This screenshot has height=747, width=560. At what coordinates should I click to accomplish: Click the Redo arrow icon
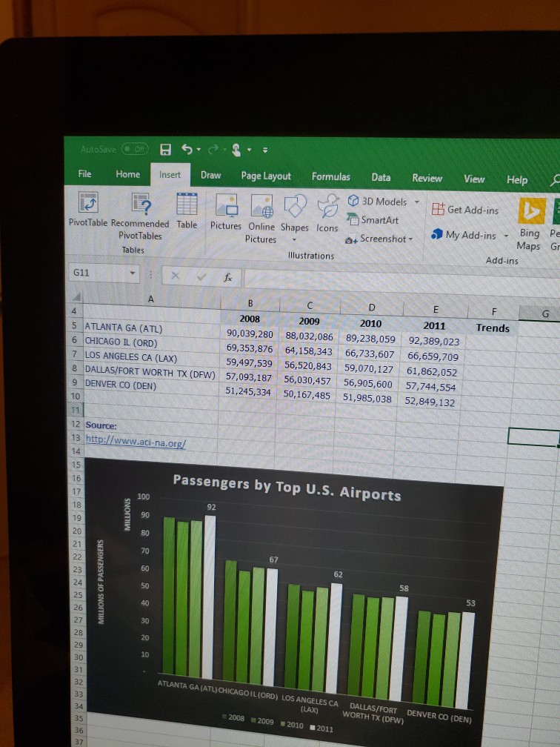[x=213, y=150]
